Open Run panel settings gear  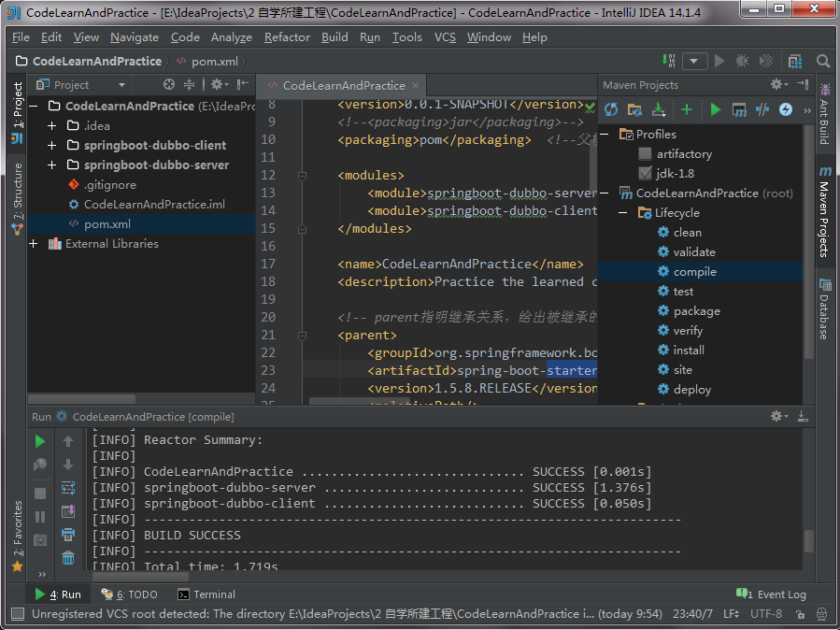coord(779,416)
